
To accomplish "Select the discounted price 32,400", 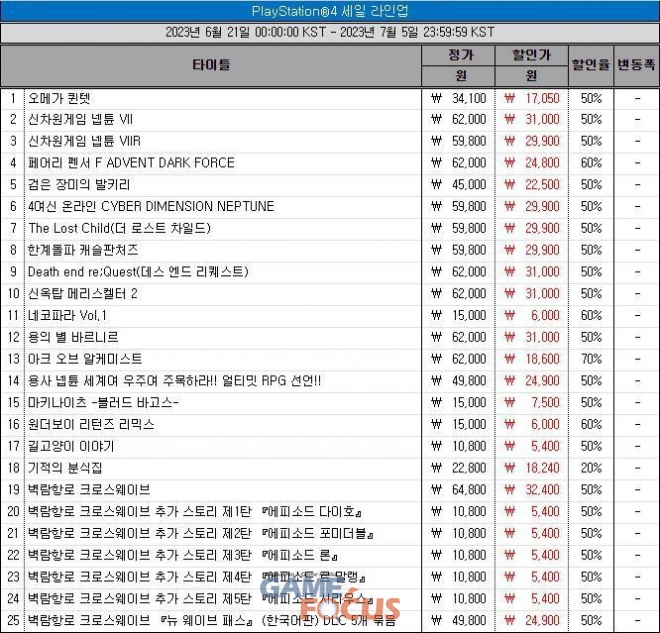I will 542,490.
